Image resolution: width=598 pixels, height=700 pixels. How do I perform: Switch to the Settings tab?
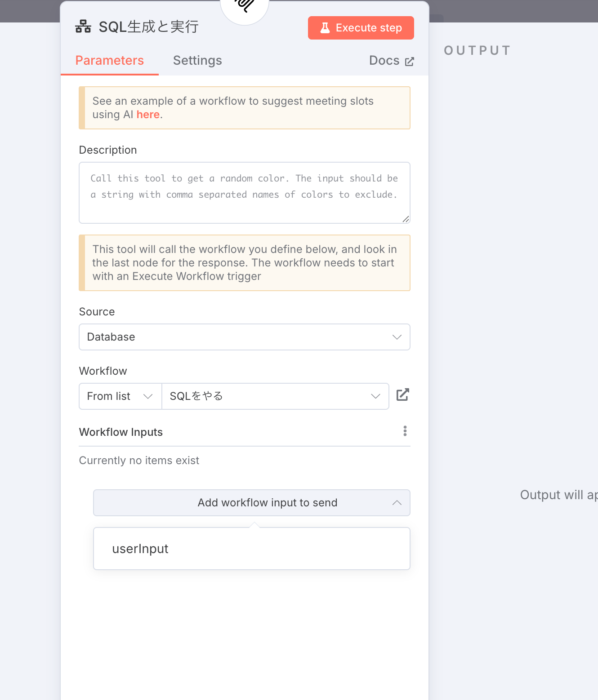[x=197, y=61]
